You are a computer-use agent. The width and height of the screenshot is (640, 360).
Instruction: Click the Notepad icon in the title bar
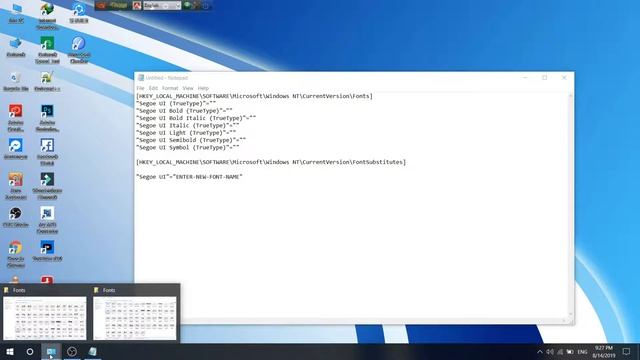click(141, 78)
